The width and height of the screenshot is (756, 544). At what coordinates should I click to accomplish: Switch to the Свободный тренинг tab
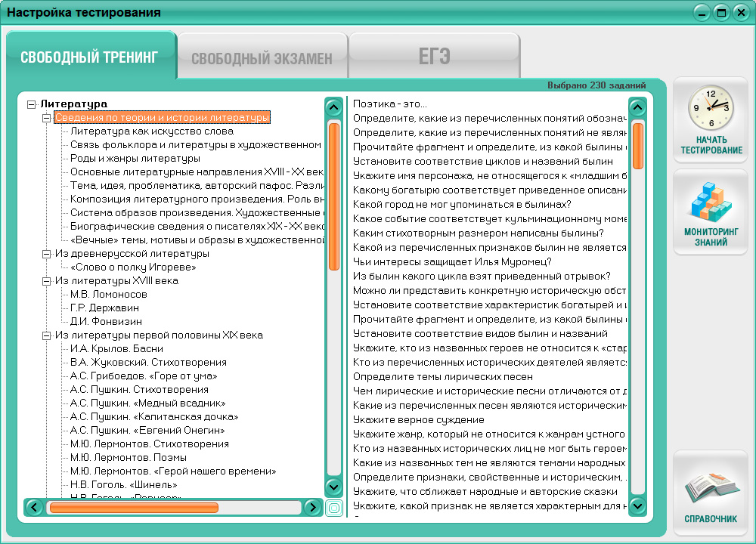click(x=90, y=57)
